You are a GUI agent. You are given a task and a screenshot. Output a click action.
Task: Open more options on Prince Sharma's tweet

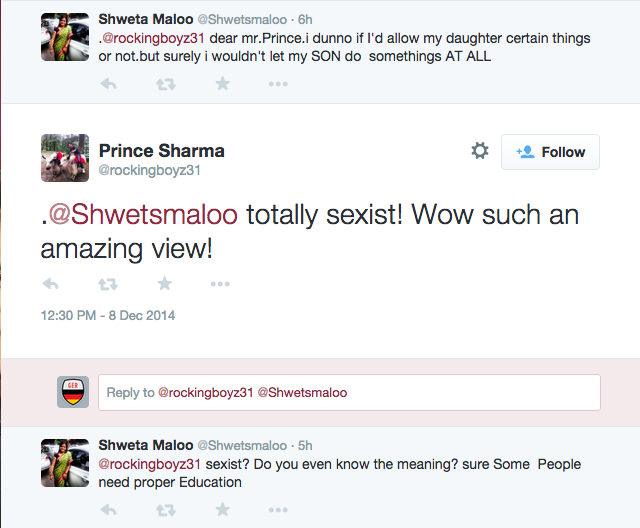pyautogui.click(x=220, y=284)
